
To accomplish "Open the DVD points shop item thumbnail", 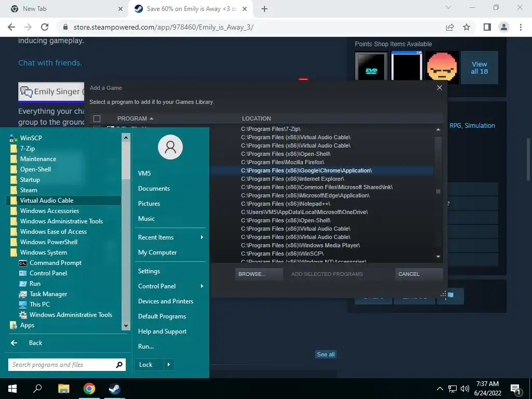I will 371,66.
